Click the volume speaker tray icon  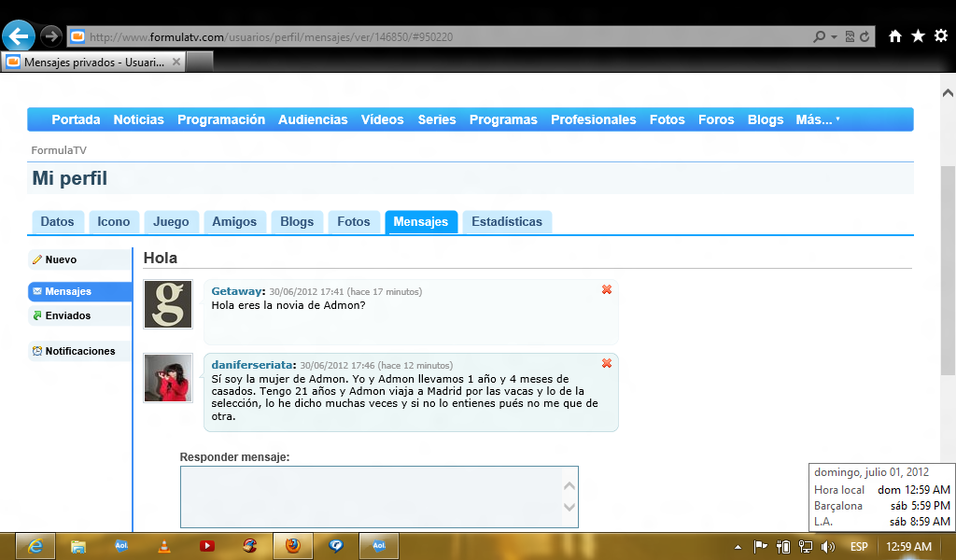[827, 546]
